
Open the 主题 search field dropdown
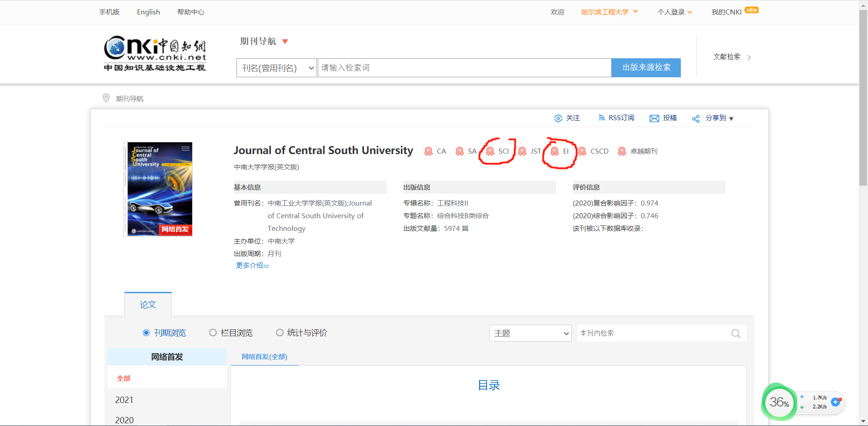(530, 333)
